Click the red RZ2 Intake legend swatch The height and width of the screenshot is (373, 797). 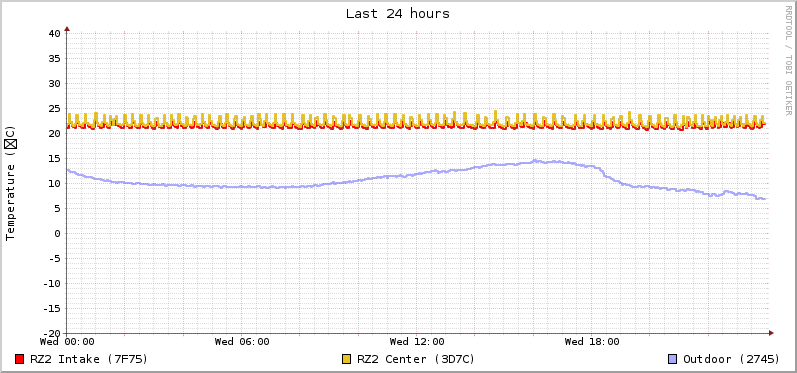pyautogui.click(x=20, y=359)
